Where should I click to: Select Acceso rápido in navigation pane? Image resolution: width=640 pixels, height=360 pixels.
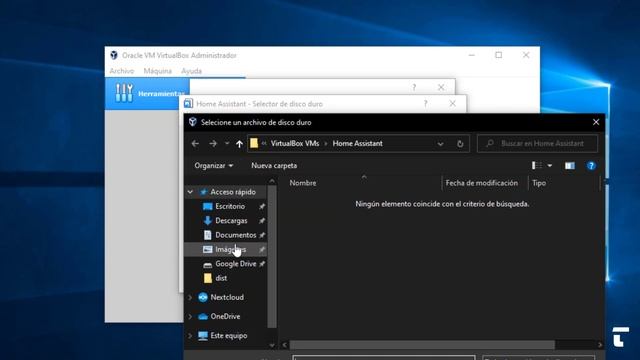tap(233, 192)
